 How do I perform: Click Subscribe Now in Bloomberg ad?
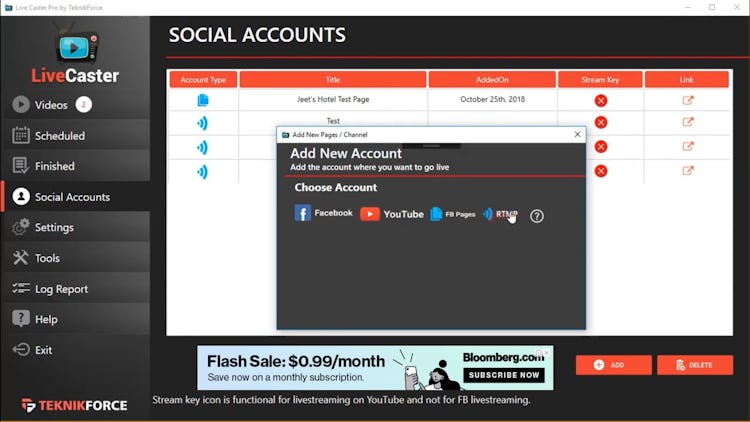[x=504, y=375]
